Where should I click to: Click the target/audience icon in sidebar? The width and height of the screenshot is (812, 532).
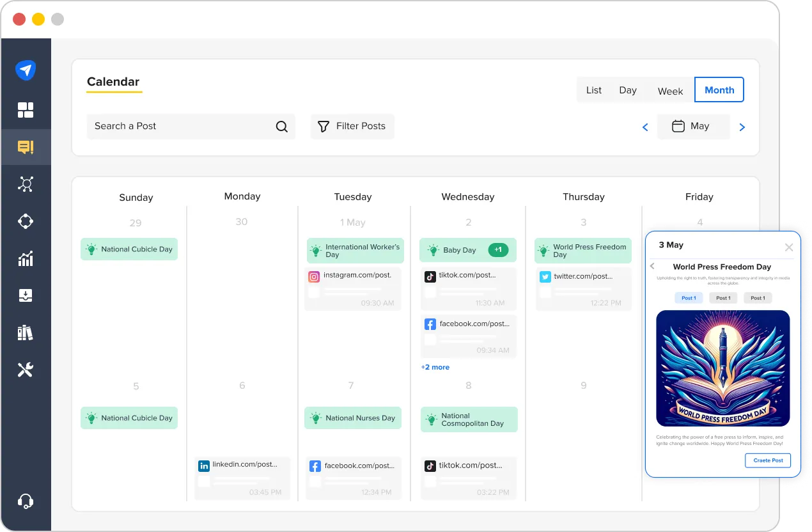tap(26, 221)
